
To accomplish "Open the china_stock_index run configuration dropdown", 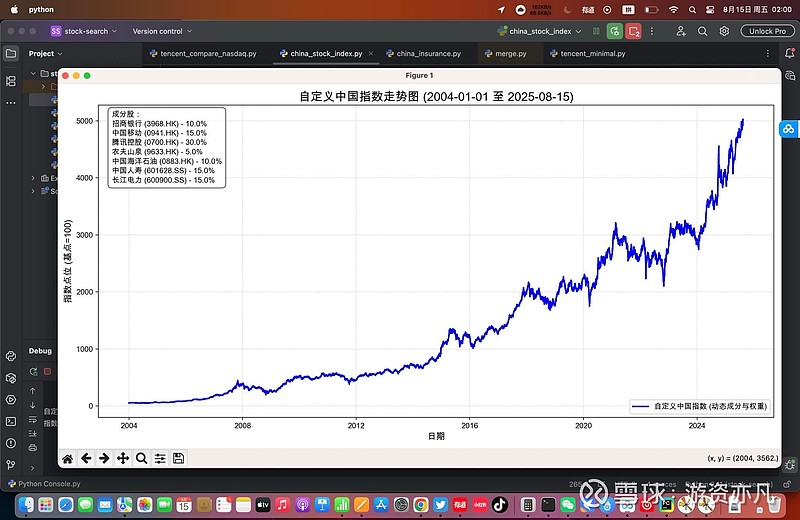I will [540, 31].
